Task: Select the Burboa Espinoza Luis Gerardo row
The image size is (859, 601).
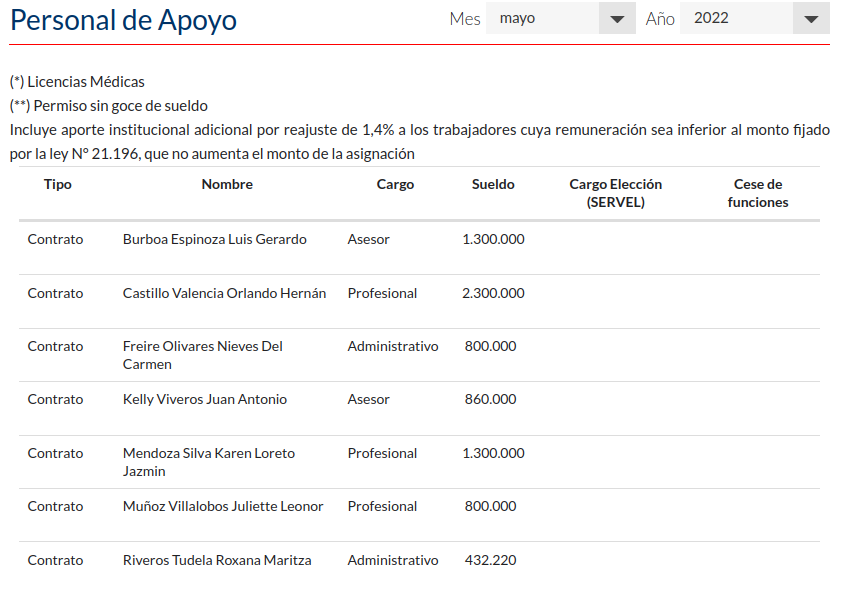Action: click(x=214, y=239)
